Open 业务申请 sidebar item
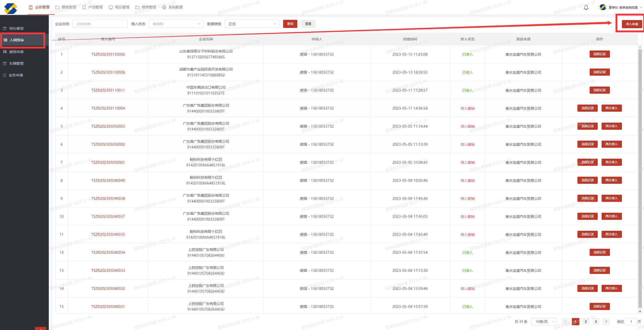Screen dimensions: 644x330 pyautogui.click(x=16, y=75)
